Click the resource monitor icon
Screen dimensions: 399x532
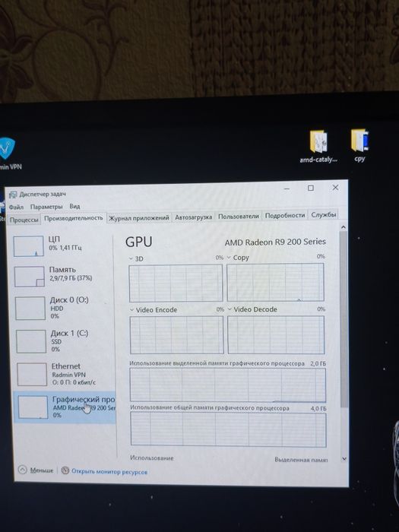coord(65,470)
